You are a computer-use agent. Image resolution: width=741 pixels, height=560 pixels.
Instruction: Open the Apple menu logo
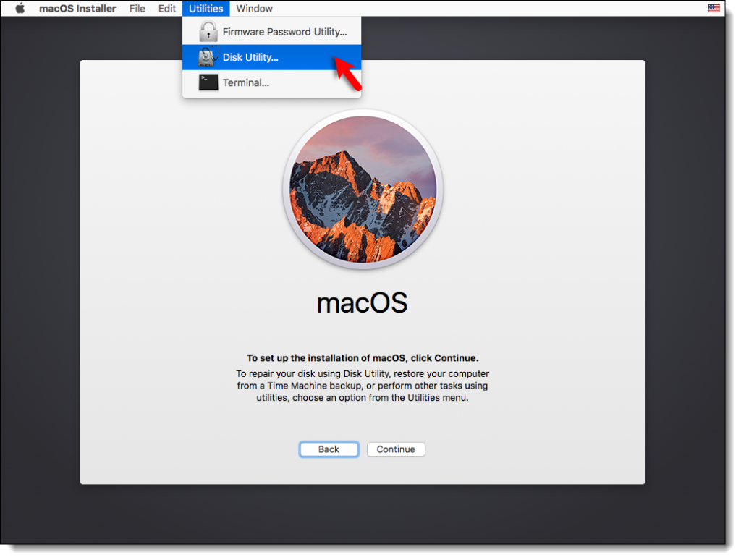tap(20, 8)
